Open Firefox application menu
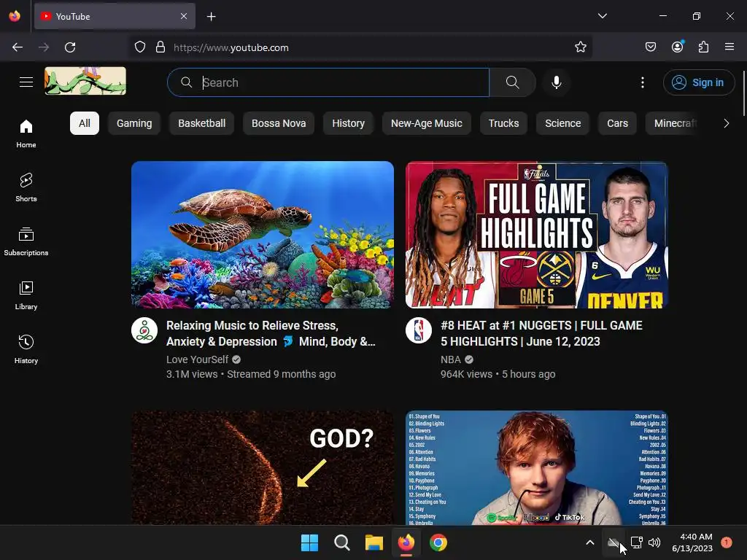Screen dimensions: 747x560 (x=729, y=47)
